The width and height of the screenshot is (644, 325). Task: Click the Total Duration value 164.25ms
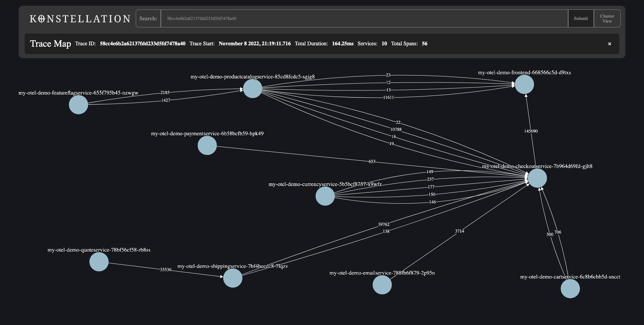point(343,44)
